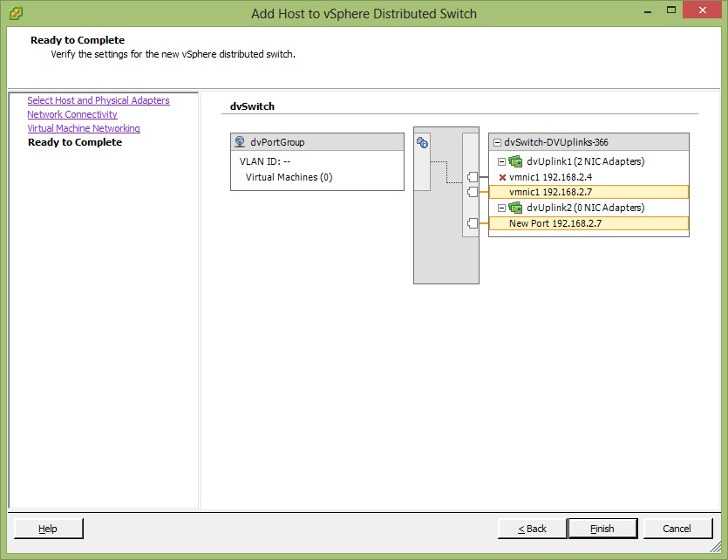Image resolution: width=728 pixels, height=560 pixels.
Task: Click the Back button
Action: point(532,529)
